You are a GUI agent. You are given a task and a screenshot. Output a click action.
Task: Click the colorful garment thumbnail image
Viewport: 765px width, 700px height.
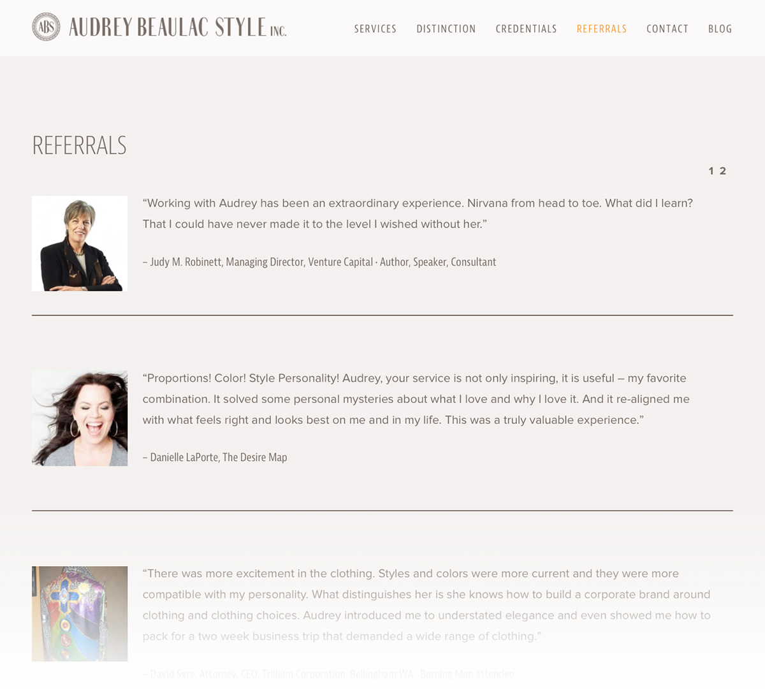80,613
